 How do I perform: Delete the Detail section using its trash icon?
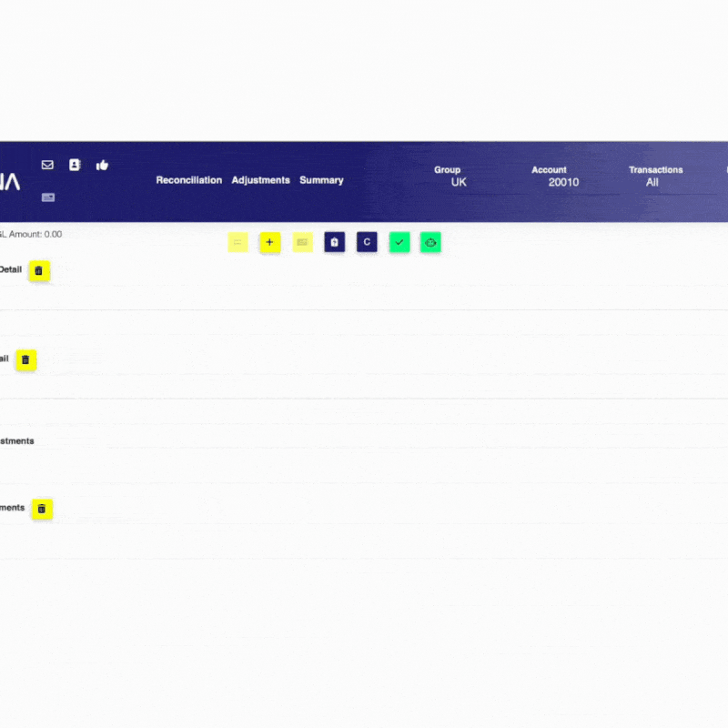click(38, 270)
